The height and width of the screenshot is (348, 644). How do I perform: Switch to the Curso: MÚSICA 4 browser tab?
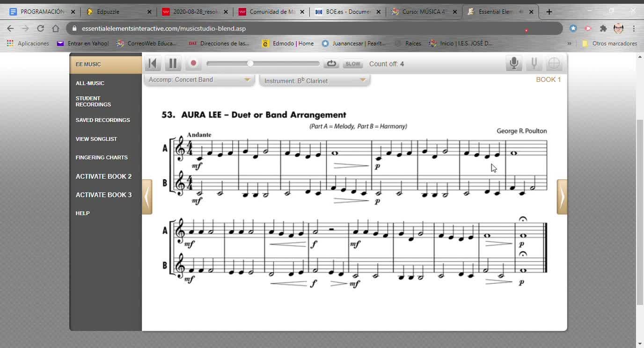click(x=424, y=12)
